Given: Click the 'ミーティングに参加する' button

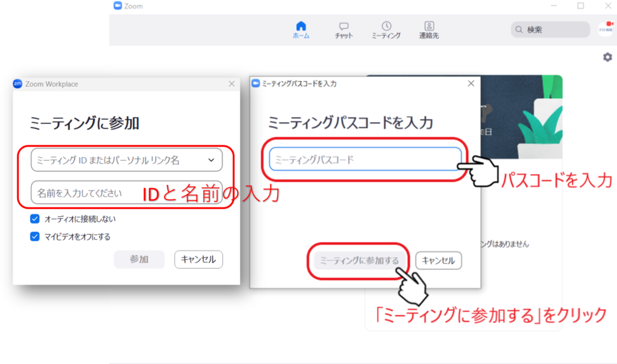Looking at the screenshot, I should tap(359, 261).
